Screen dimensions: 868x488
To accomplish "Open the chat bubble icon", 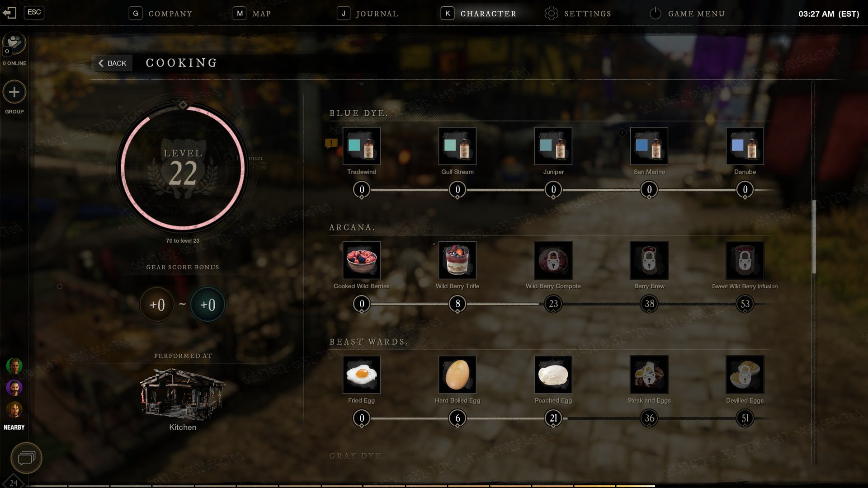I will point(26,458).
